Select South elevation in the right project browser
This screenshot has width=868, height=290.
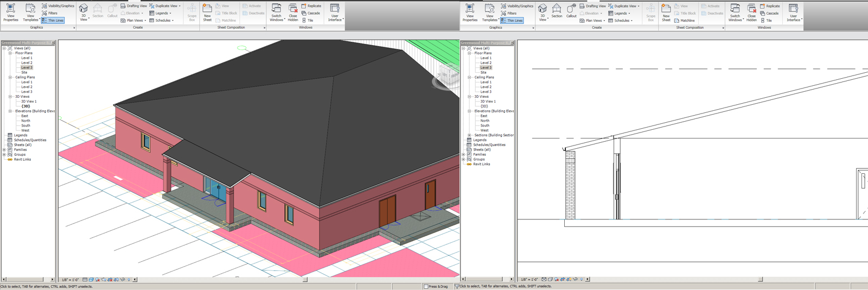[484, 125]
